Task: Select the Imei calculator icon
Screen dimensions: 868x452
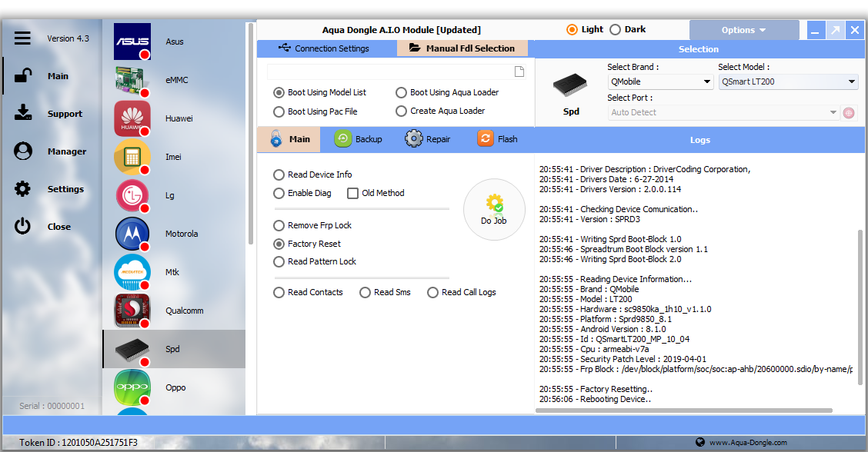Action: 132,157
